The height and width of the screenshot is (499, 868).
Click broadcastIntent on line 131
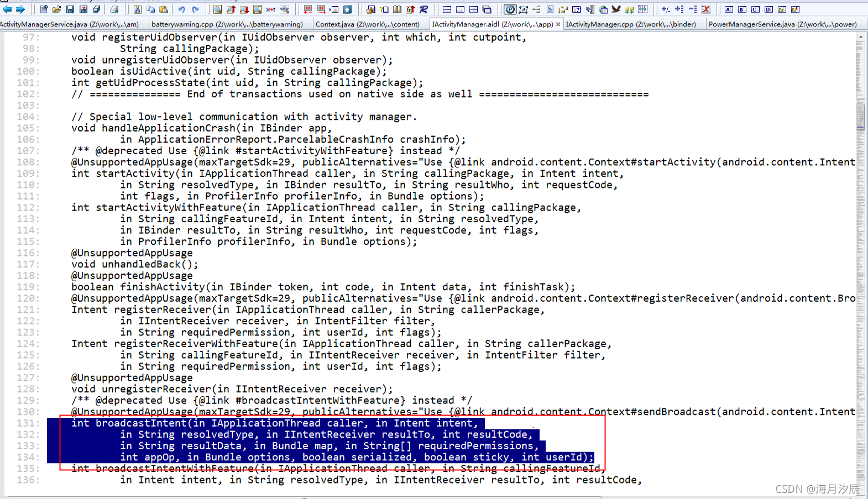click(142, 423)
